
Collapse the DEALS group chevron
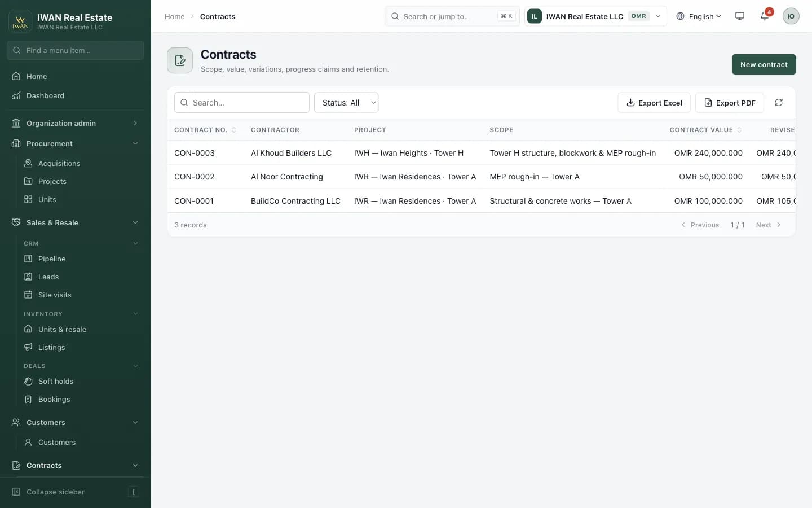coord(135,366)
